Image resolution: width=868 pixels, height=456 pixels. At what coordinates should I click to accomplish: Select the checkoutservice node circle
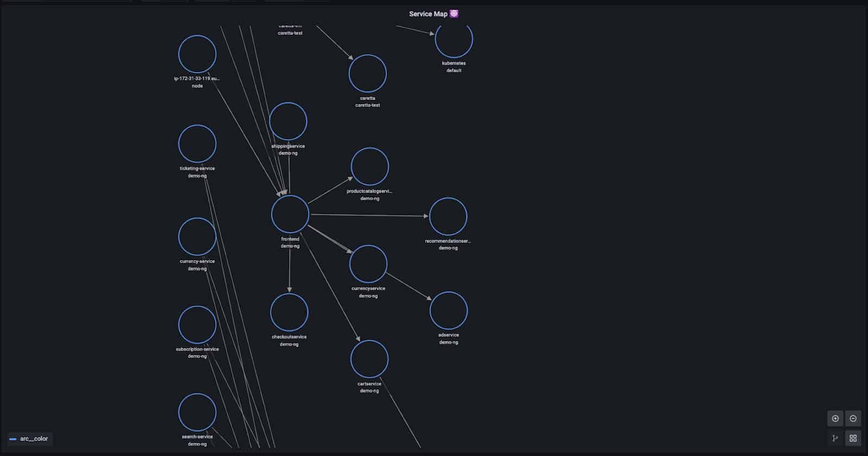tap(289, 312)
